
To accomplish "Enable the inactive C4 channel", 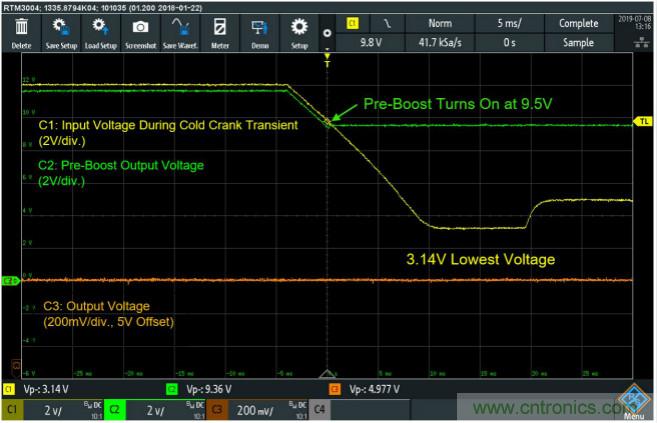I will tap(320, 410).
